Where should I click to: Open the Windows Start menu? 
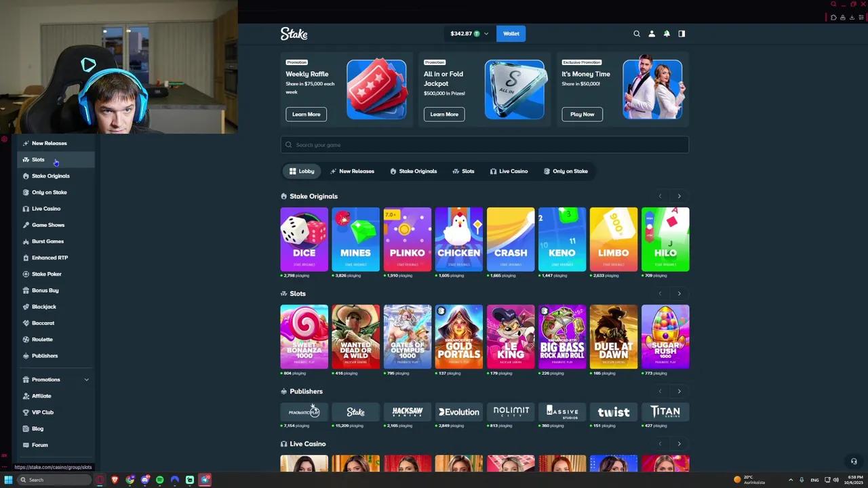(8, 480)
